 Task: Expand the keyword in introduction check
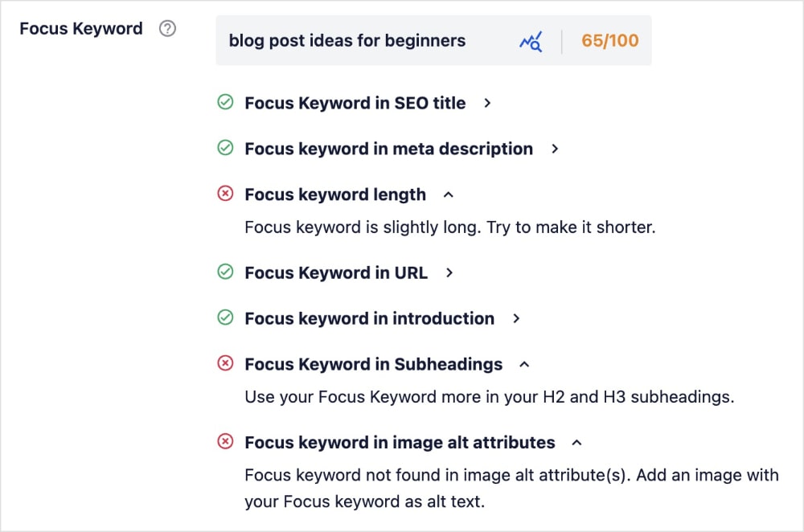518,318
